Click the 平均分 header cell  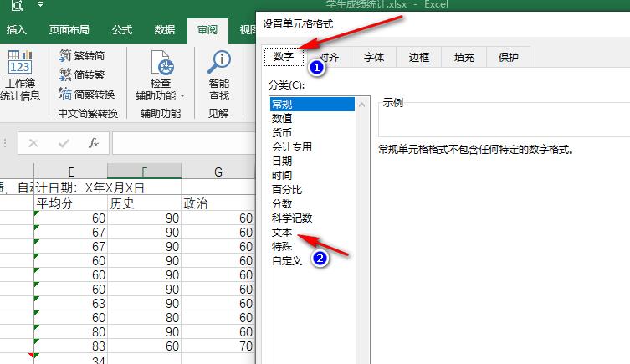pyautogui.click(x=71, y=203)
